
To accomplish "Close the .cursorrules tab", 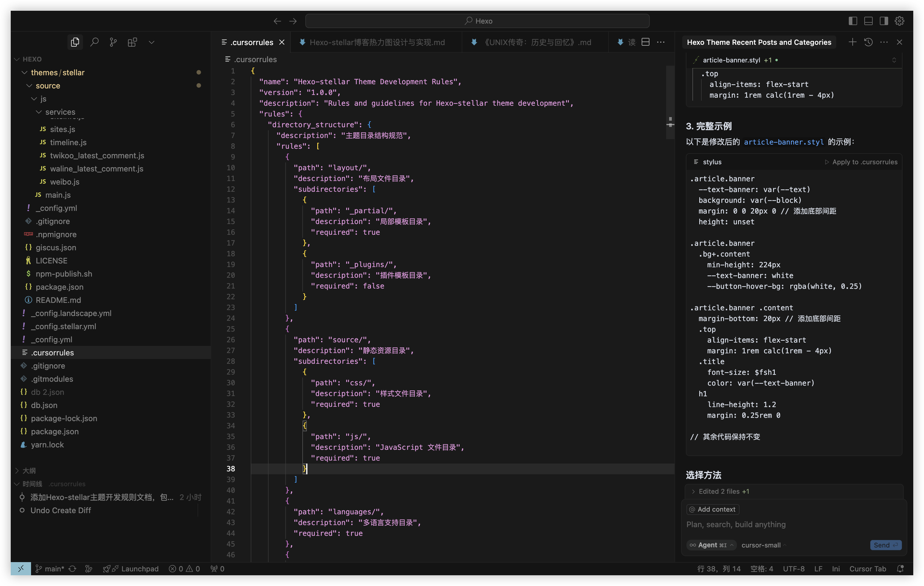I will pyautogui.click(x=282, y=42).
